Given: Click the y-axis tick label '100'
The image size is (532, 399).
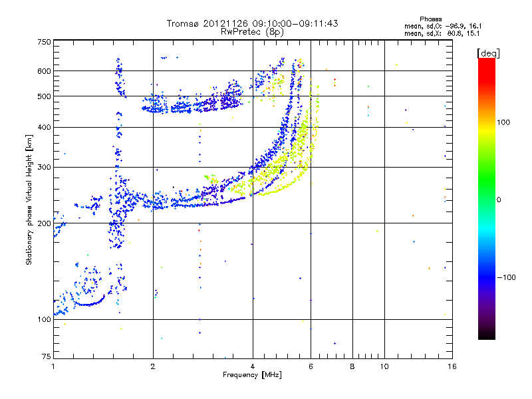Looking at the screenshot, I should 44,320.
